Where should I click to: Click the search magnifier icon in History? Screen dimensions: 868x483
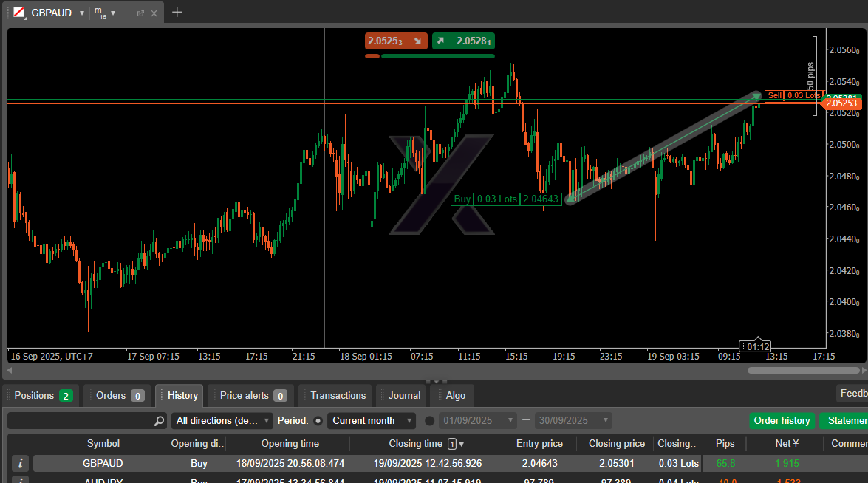pyautogui.click(x=160, y=421)
